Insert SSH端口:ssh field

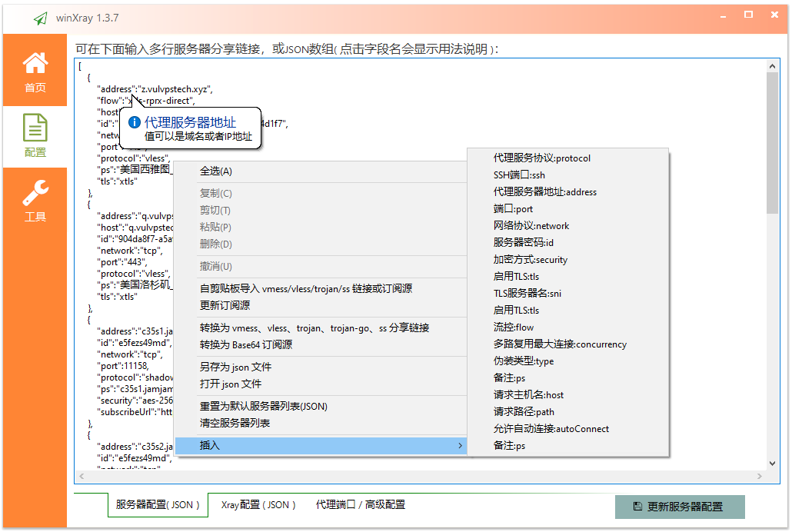tap(567, 175)
